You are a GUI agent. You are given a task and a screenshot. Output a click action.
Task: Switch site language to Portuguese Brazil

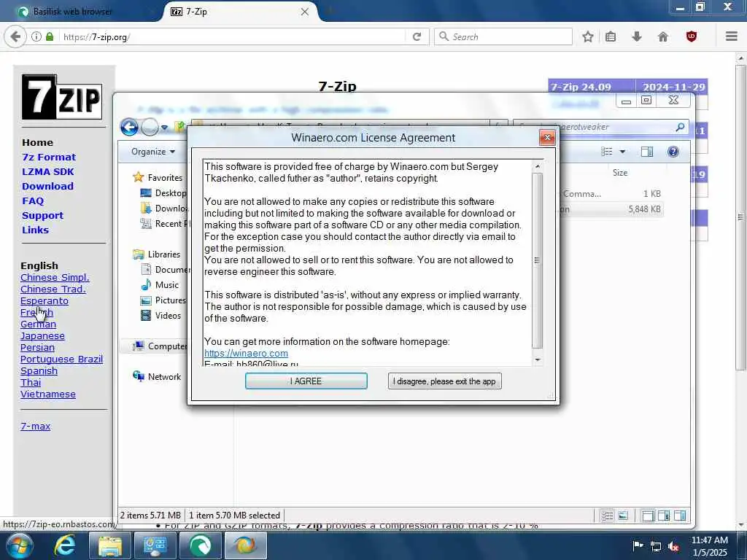click(61, 359)
